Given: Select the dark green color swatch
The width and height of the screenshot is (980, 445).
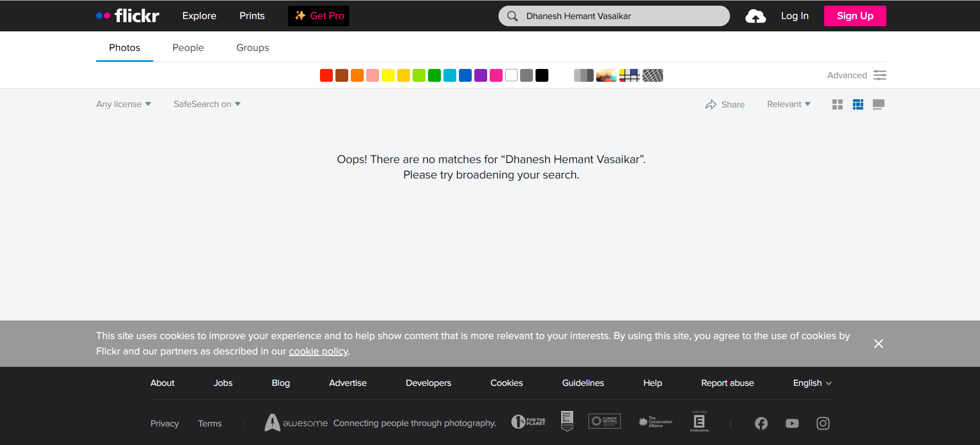Looking at the screenshot, I should coord(434,76).
